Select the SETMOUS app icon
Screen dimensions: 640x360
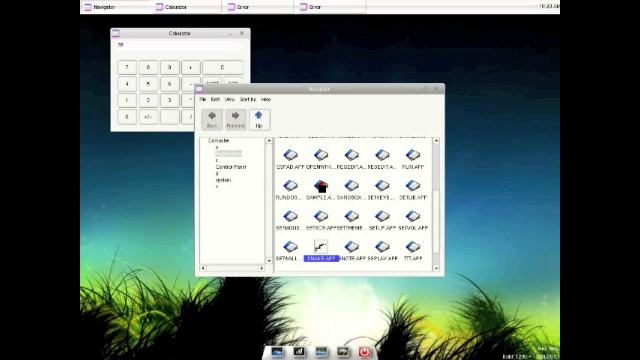point(289,220)
